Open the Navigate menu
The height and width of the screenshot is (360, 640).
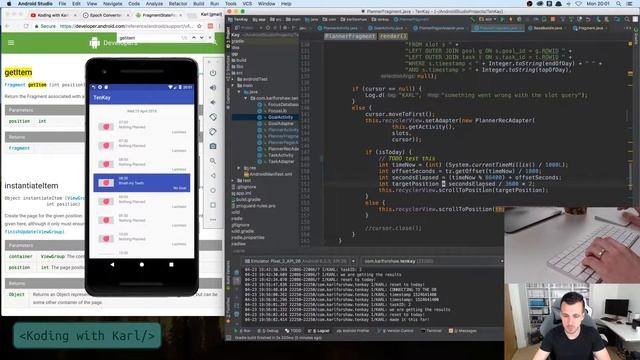pos(112,4)
